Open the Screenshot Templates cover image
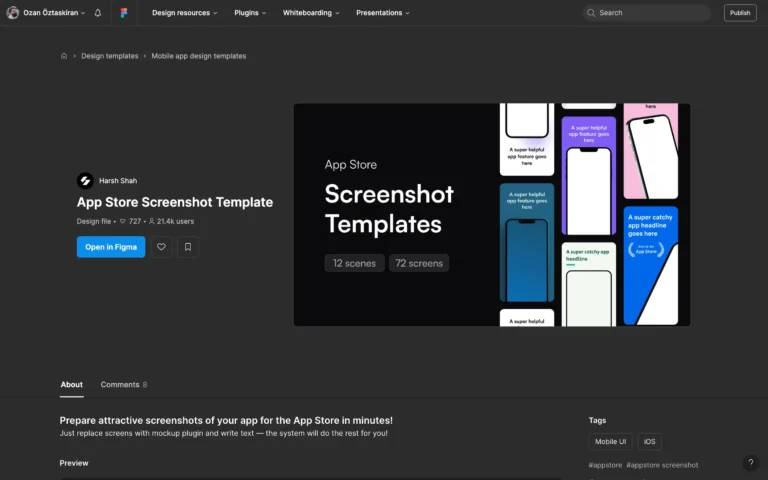The image size is (768, 480). (x=492, y=215)
